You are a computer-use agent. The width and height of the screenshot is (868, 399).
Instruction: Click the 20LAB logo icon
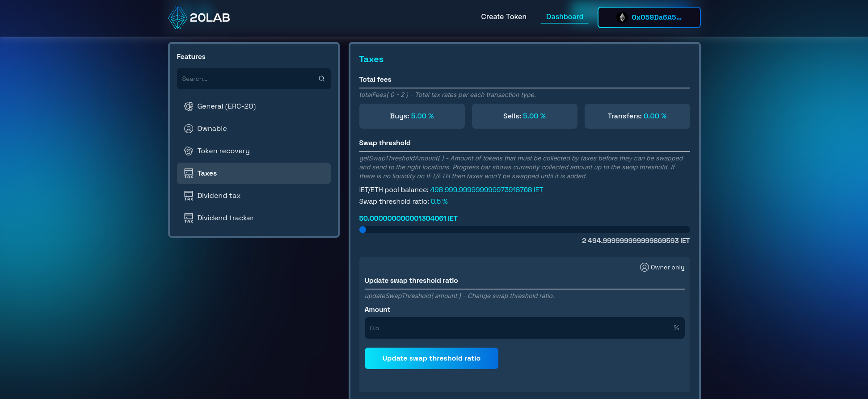(177, 18)
